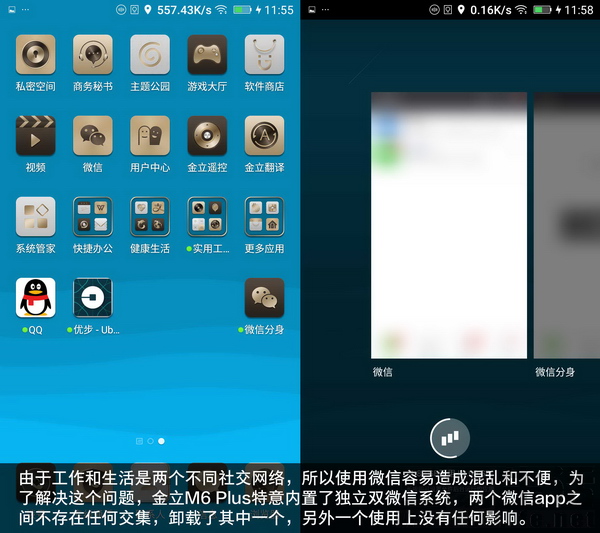Image resolution: width=600 pixels, height=533 pixels.
Task: Tap location icon in right status bar
Action: click(461, 10)
